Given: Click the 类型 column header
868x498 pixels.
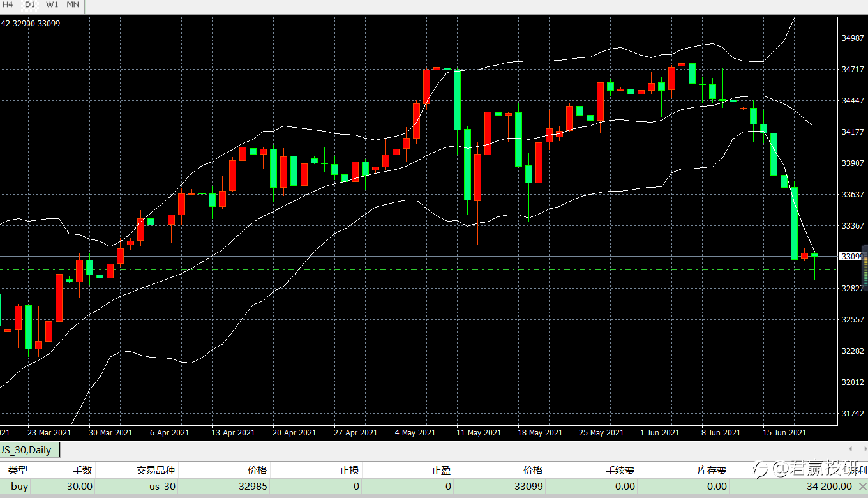Looking at the screenshot, I should [18, 471].
